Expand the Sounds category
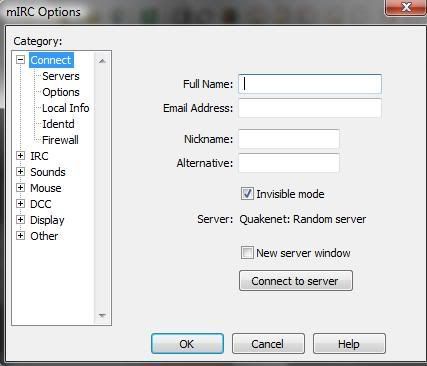The height and width of the screenshot is (366, 427). (21, 172)
